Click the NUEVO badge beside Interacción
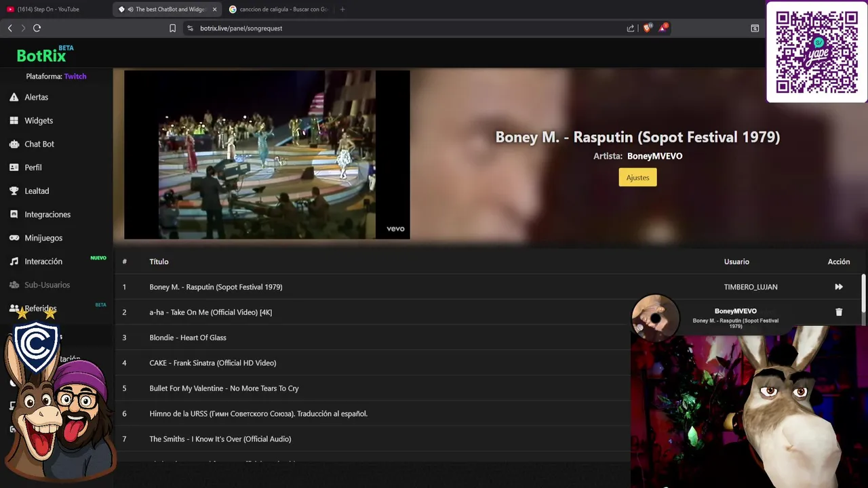This screenshot has height=488, width=868. click(98, 258)
